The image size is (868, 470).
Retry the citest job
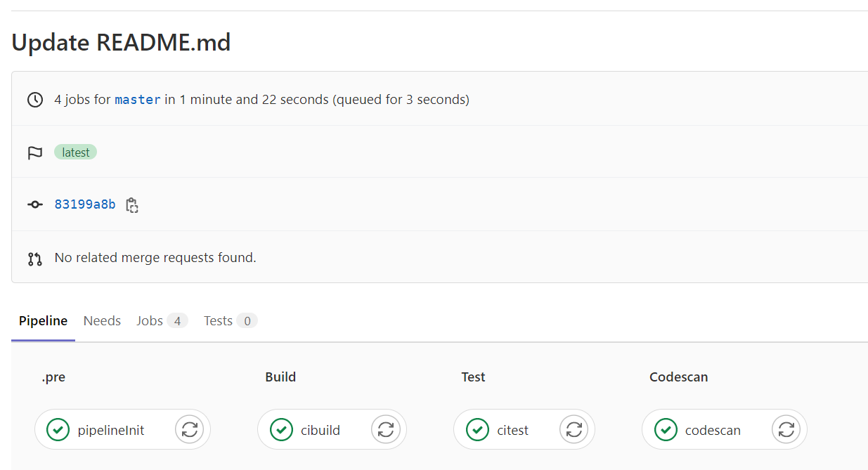tap(574, 429)
